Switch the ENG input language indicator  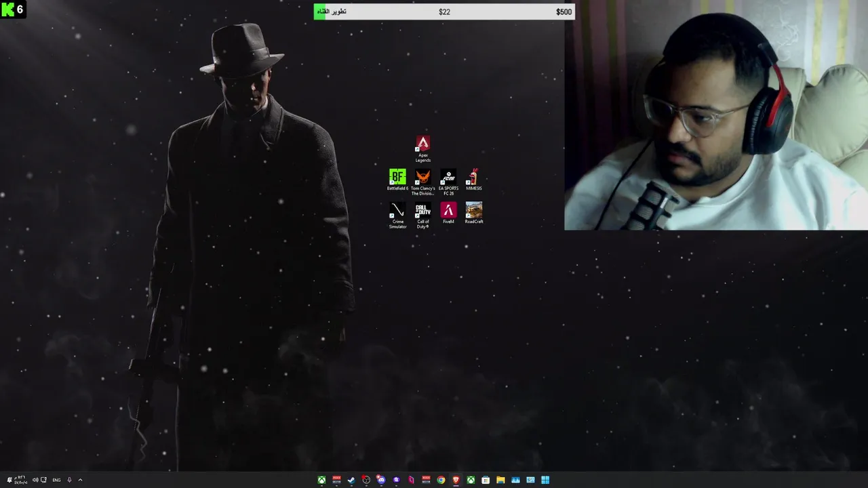point(56,480)
